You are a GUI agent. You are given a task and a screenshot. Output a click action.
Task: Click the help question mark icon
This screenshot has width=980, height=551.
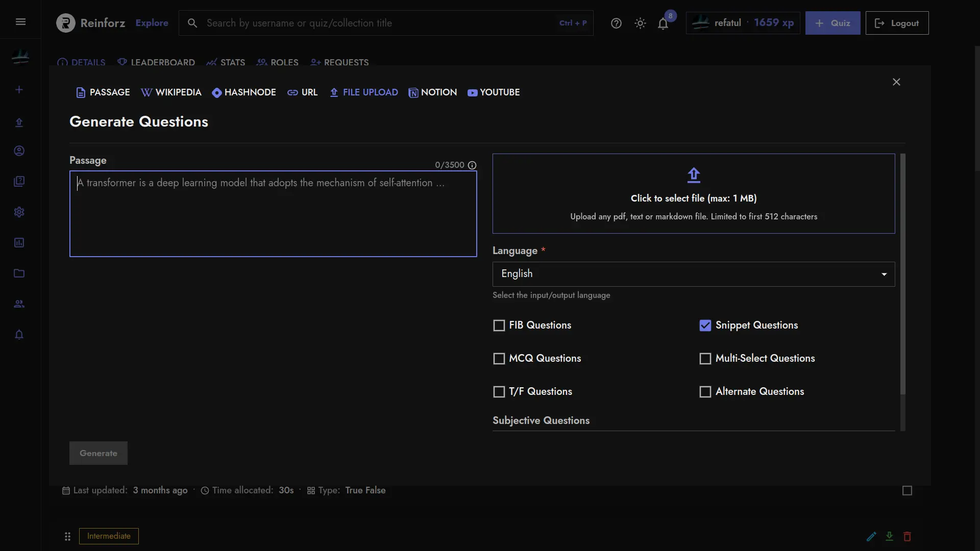(615, 23)
